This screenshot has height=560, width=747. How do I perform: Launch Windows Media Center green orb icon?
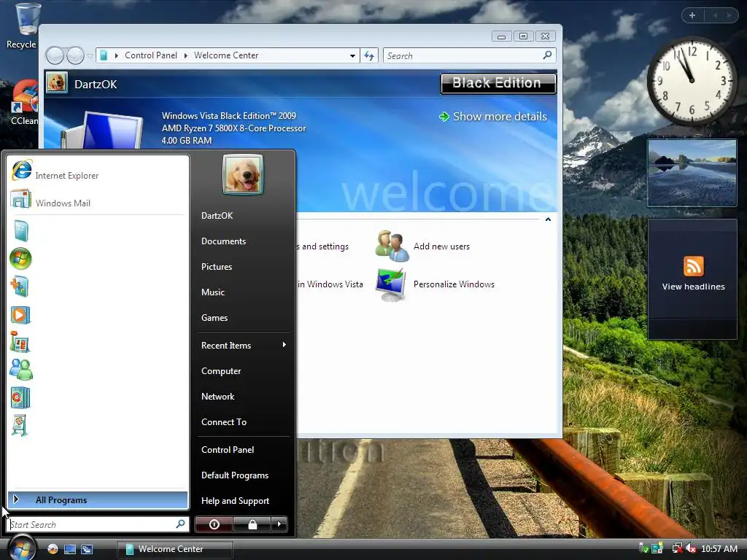pyautogui.click(x=20, y=259)
